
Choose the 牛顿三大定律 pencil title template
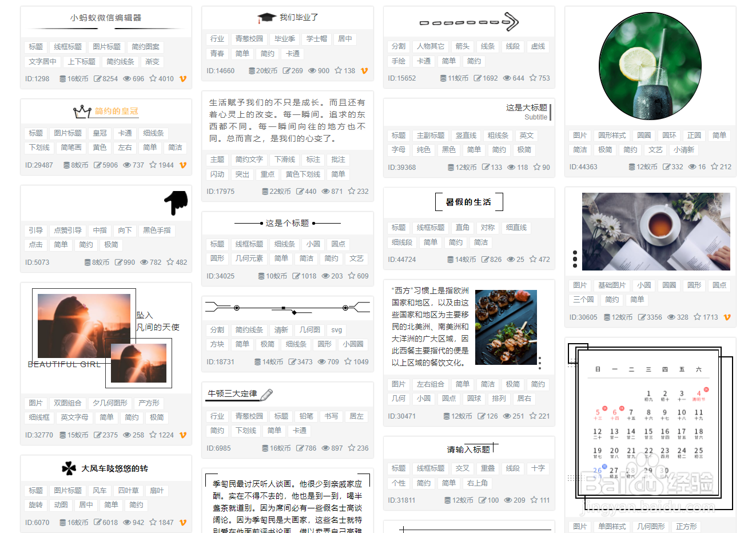click(240, 394)
